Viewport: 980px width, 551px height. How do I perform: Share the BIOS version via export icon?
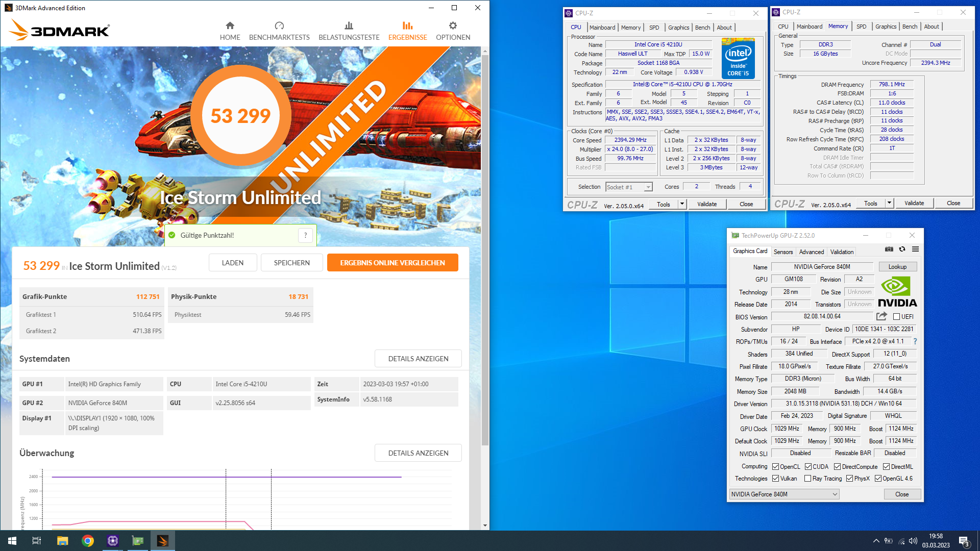[x=881, y=316]
